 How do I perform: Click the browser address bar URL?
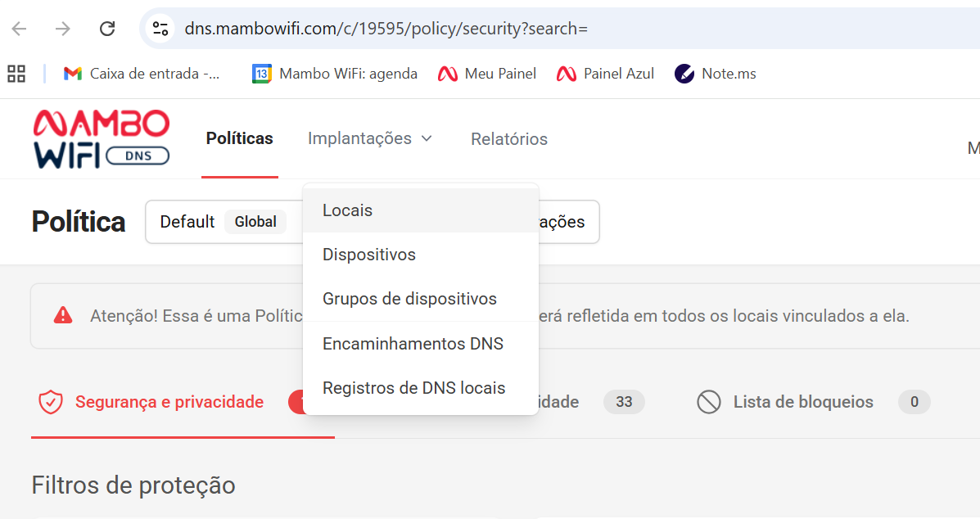[386, 29]
